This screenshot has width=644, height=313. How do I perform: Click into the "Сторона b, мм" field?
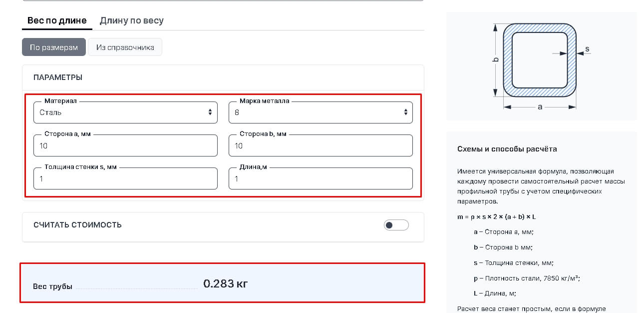pos(321,145)
